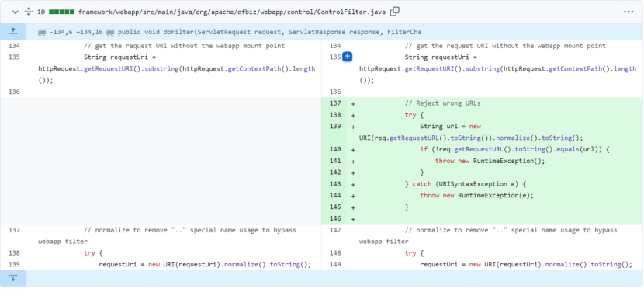Click the 'if (!req.getRequestURL()' condition line
This screenshot has height=289, width=644.
coord(514,149)
